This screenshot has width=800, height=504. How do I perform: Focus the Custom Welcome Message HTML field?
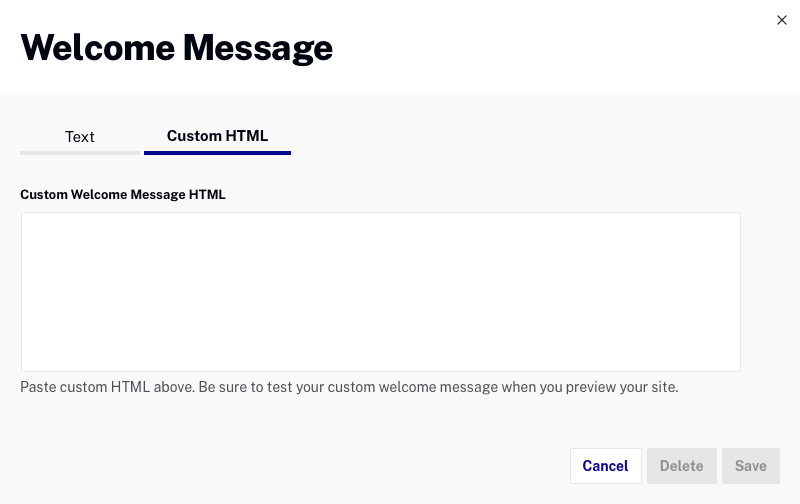point(381,292)
